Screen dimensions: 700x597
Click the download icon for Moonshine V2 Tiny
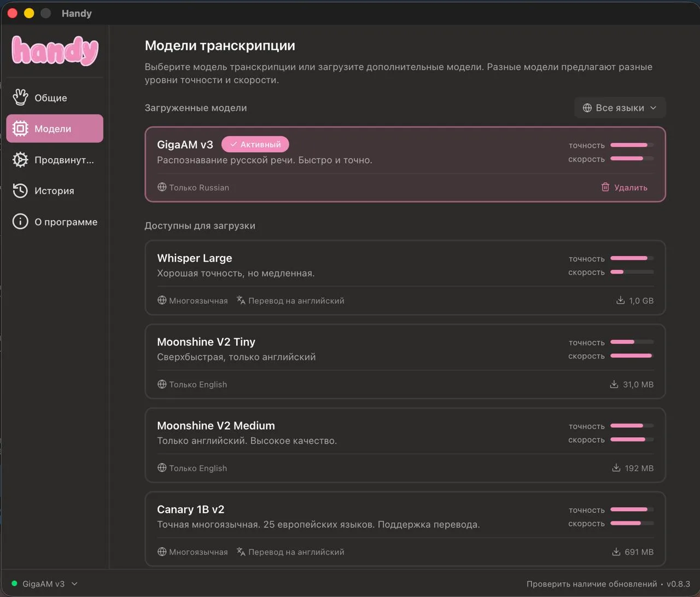click(614, 384)
